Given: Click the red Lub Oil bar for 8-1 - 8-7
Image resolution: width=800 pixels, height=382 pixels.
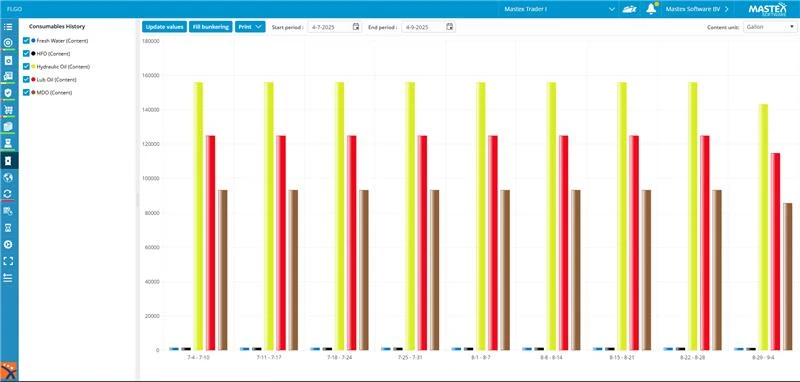Looking at the screenshot, I should click(x=493, y=243).
